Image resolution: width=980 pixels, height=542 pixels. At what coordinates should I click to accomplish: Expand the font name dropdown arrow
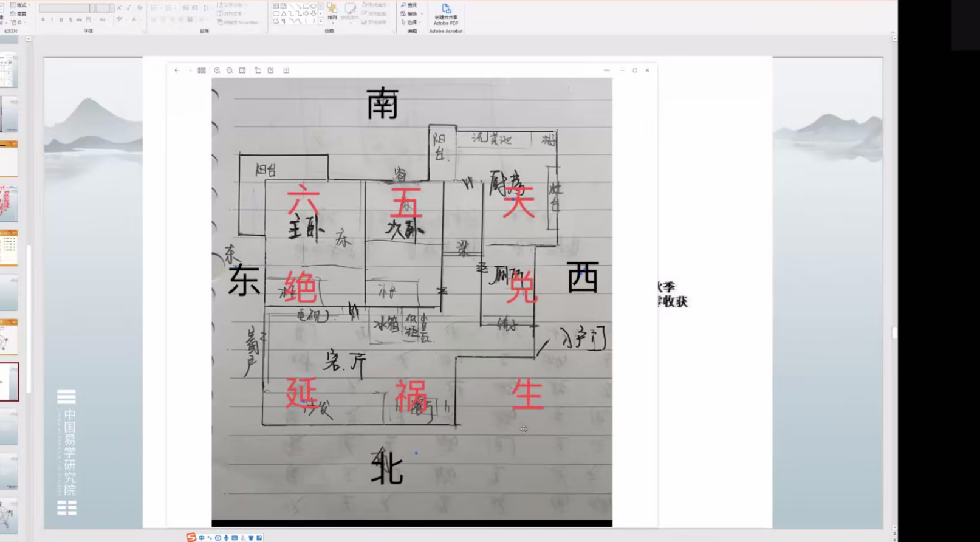point(92,8)
